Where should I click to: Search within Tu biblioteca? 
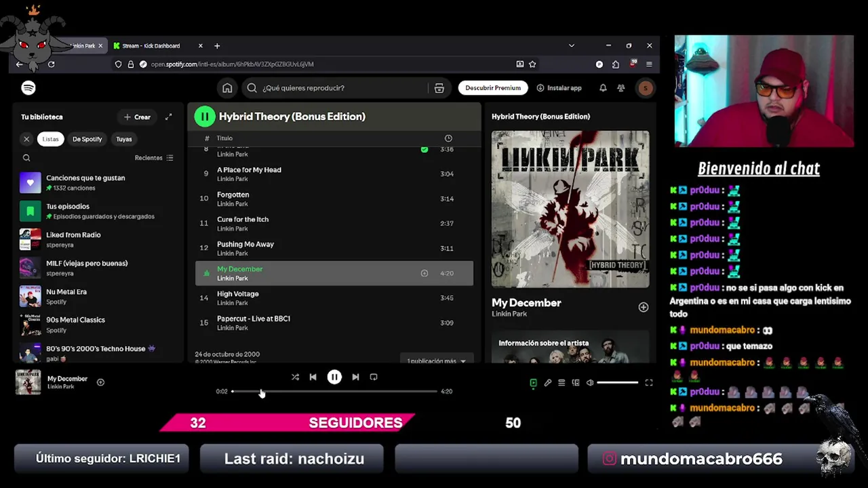coord(26,158)
